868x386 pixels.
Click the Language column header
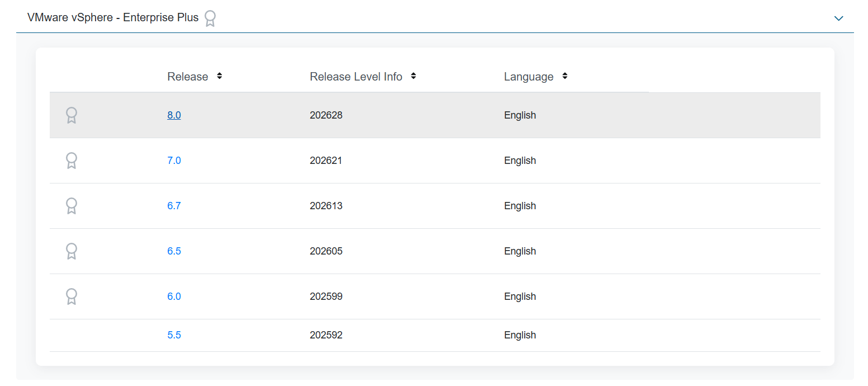(529, 76)
